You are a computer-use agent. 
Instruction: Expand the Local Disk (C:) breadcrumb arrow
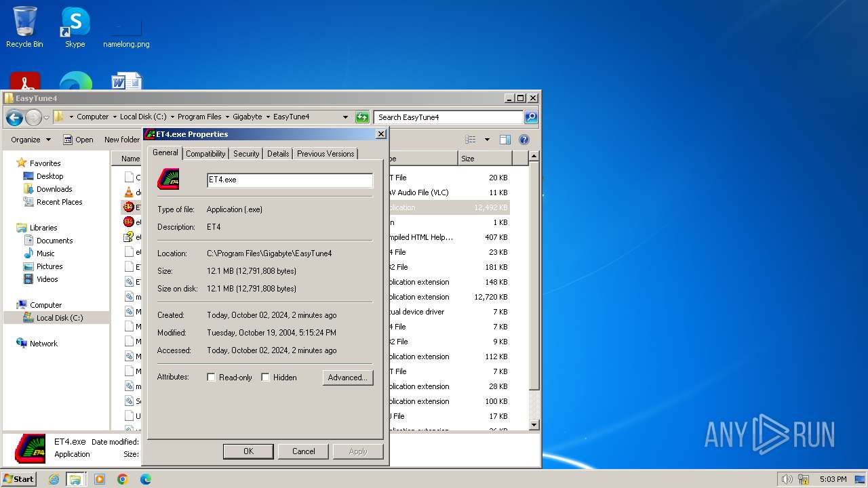point(172,117)
